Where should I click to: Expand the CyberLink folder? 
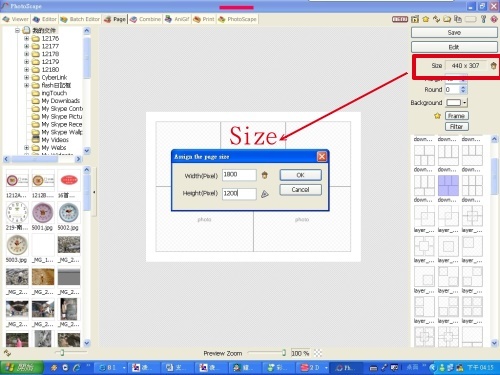tap(26, 77)
